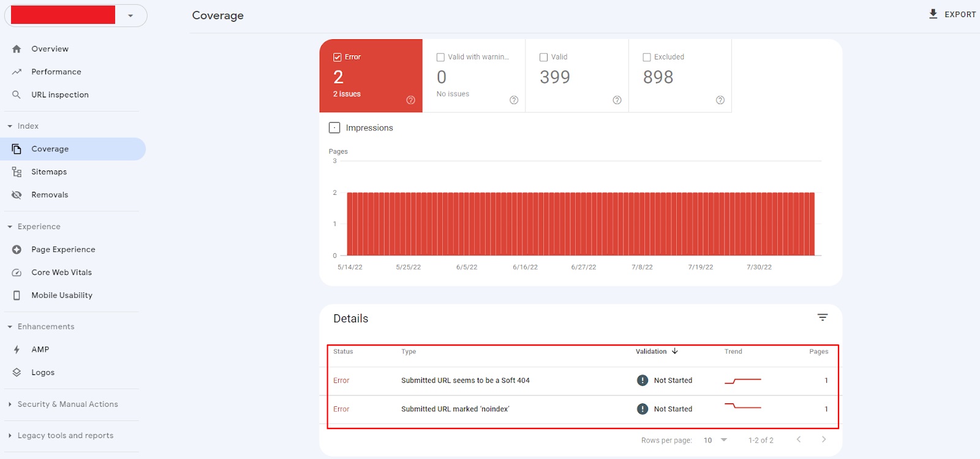
Task: Click the Export download icon
Action: [933, 14]
